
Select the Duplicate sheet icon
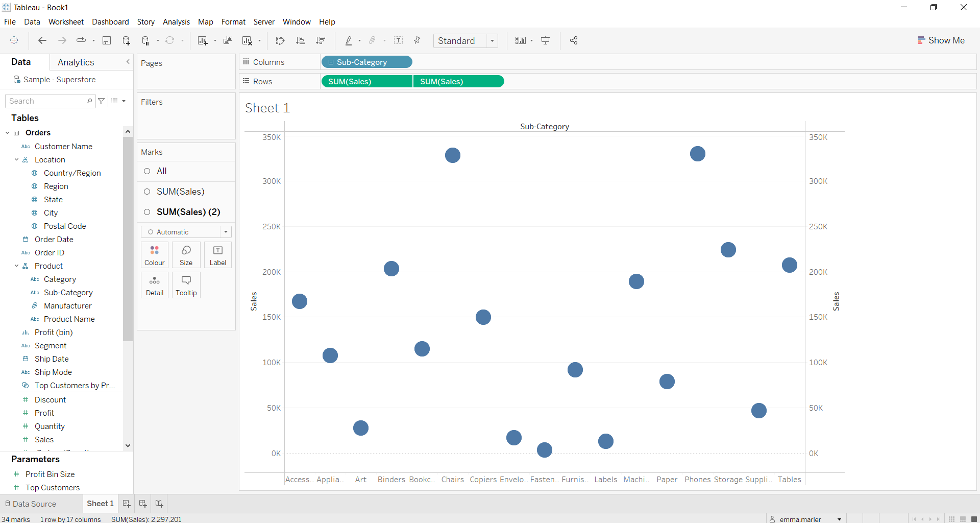(228, 40)
